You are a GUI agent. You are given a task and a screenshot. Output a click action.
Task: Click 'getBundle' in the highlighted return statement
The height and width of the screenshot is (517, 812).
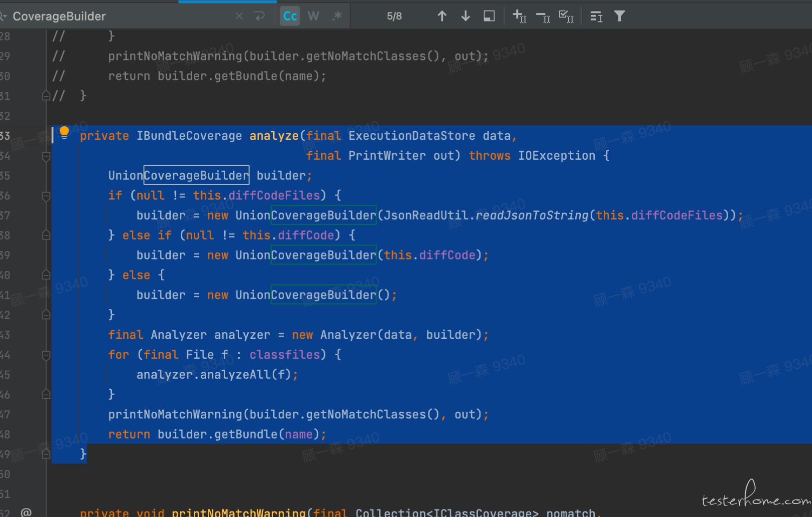[x=246, y=434]
